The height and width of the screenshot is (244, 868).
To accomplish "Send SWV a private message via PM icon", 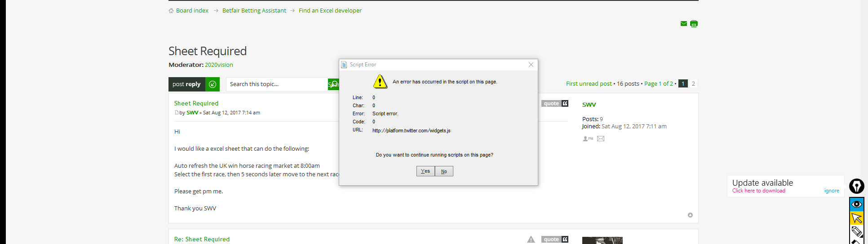I will click(588, 139).
